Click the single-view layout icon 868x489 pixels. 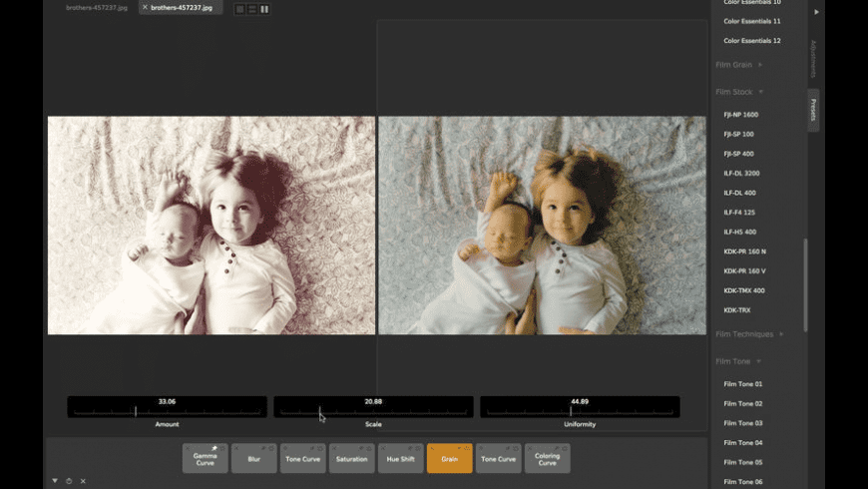[239, 9]
